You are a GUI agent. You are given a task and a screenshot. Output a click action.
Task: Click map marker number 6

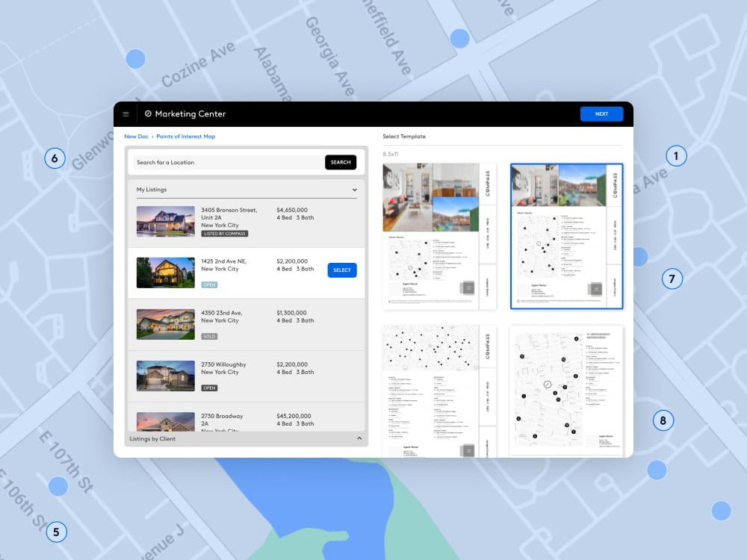55,158
